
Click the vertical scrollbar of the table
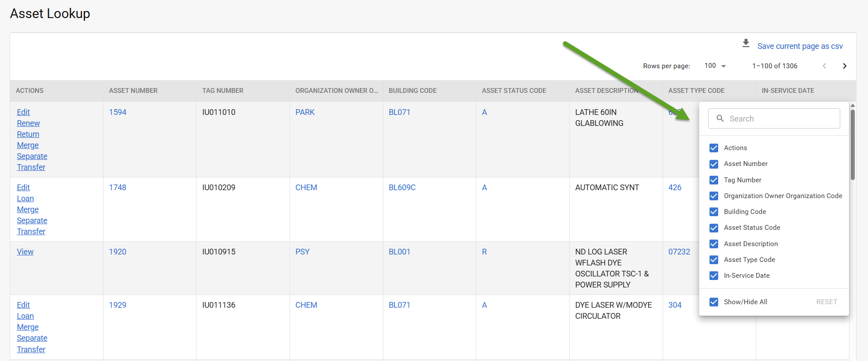(853, 145)
